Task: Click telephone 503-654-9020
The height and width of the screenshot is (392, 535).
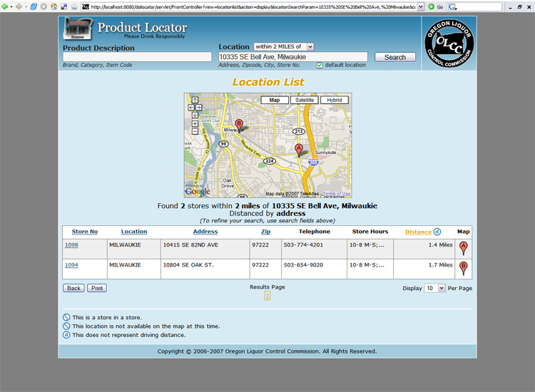Action: click(303, 265)
